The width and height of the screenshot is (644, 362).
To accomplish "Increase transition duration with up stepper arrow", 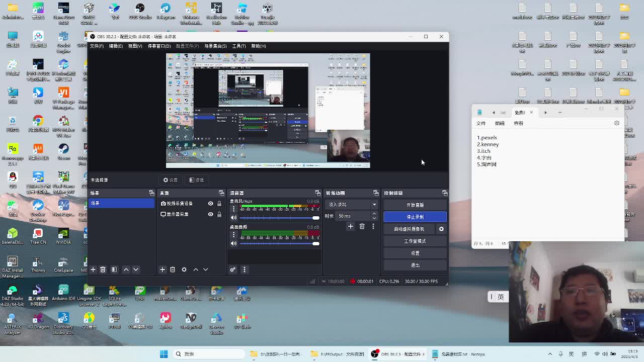I will (374, 214).
